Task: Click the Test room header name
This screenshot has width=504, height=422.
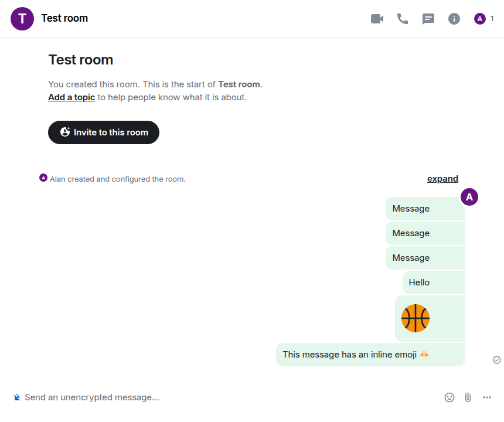Action: pyautogui.click(x=64, y=18)
